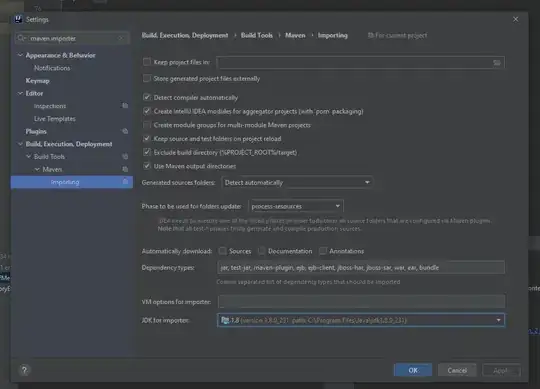Image resolution: width=540 pixels, height=389 pixels.
Task: Click the project-level icon beside Maven
Action: (125, 169)
